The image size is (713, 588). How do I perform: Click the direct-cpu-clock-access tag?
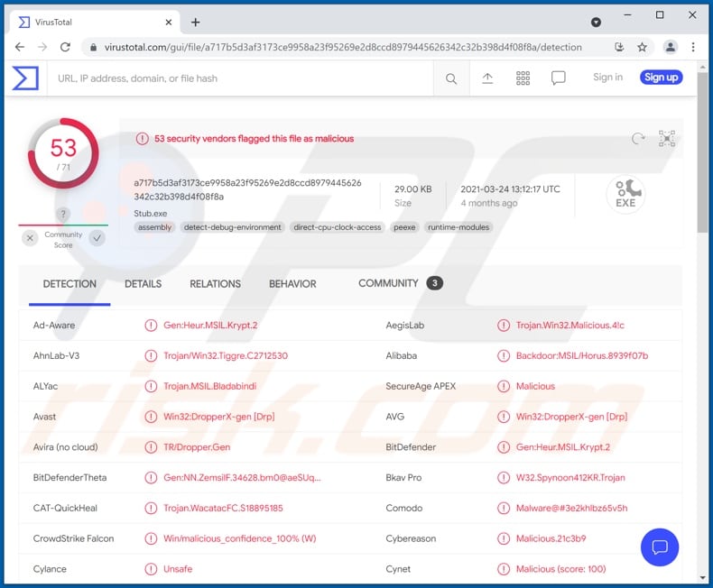(338, 227)
